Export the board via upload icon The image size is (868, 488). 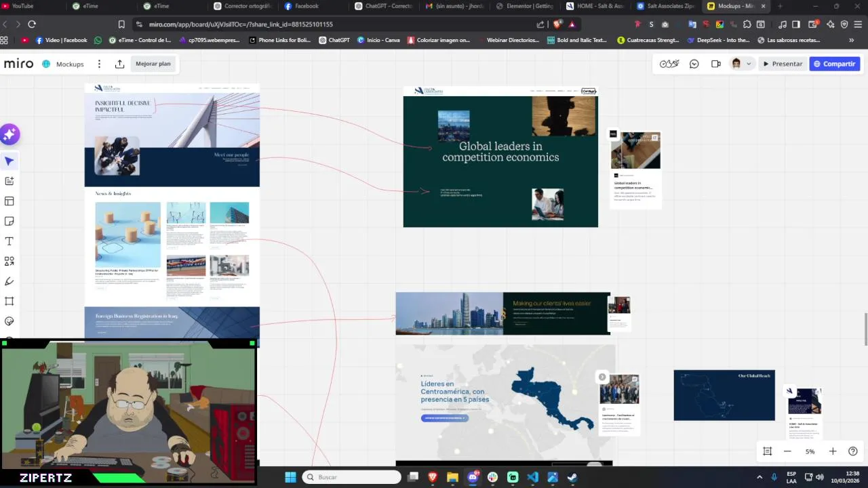119,64
